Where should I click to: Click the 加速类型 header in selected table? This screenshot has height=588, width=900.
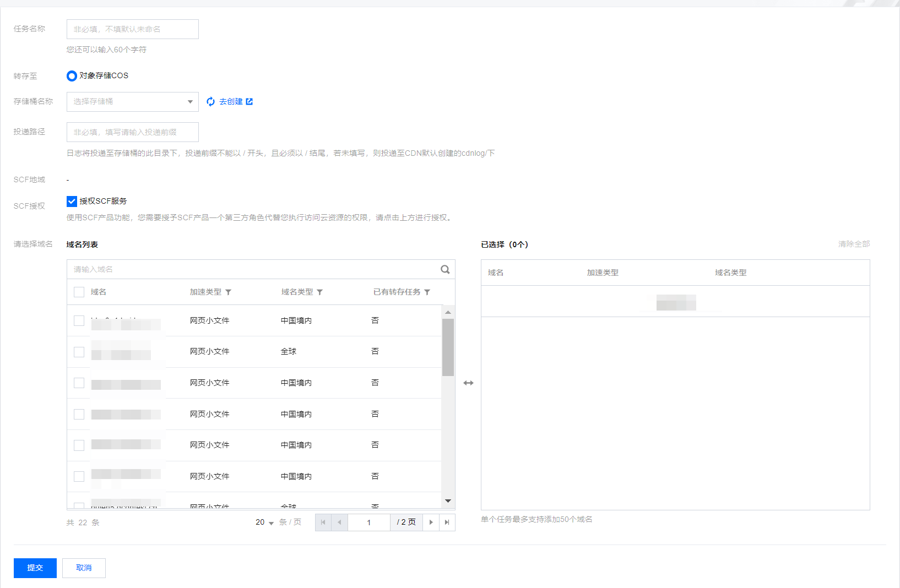[603, 273]
